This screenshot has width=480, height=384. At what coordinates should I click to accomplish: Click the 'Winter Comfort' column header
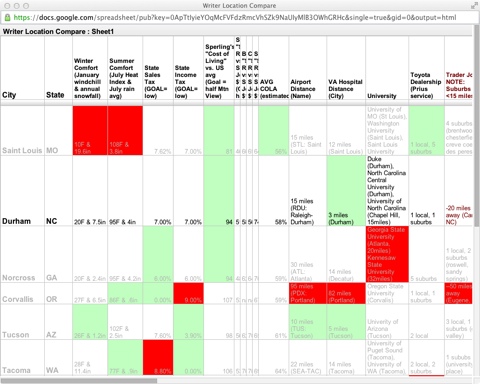click(90, 68)
